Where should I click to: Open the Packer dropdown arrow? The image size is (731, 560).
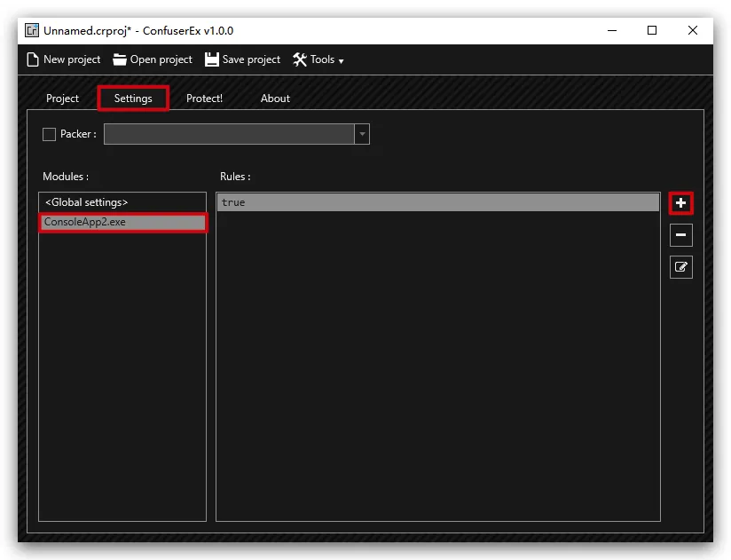pos(361,134)
